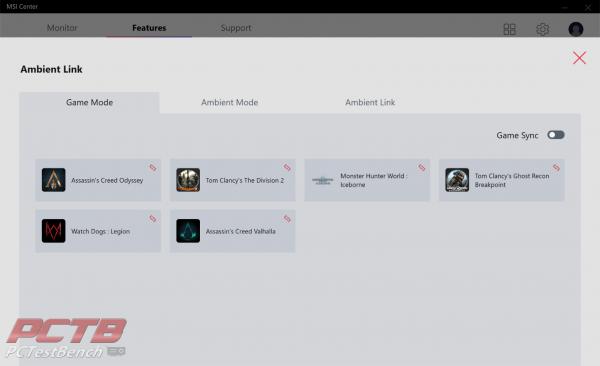The image size is (600, 366).
Task: Switch to the Ambient Mode tab
Action: [230, 102]
